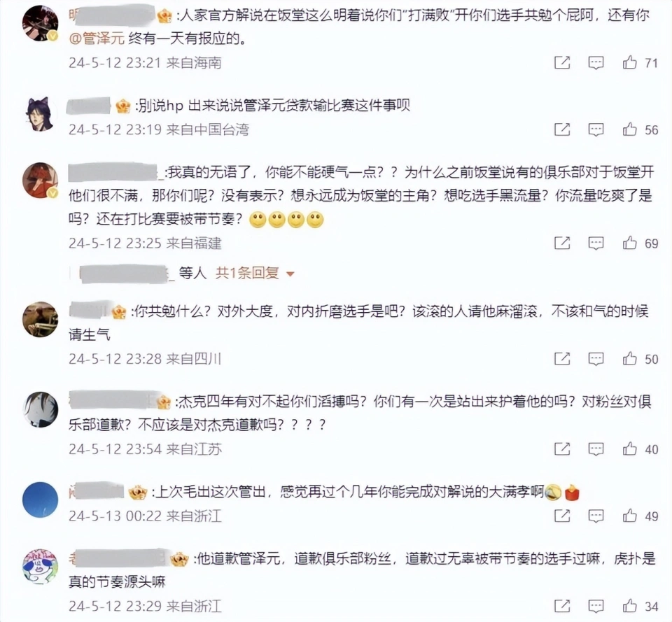Like the 江苏 comment with 40 likes
The image size is (672, 622).
pyautogui.click(x=629, y=448)
